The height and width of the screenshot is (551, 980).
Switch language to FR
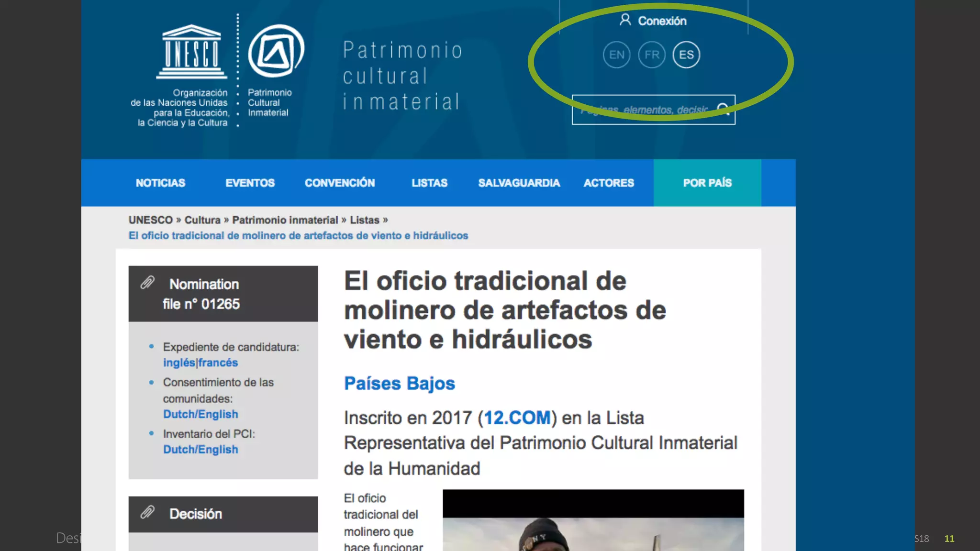pyautogui.click(x=652, y=55)
